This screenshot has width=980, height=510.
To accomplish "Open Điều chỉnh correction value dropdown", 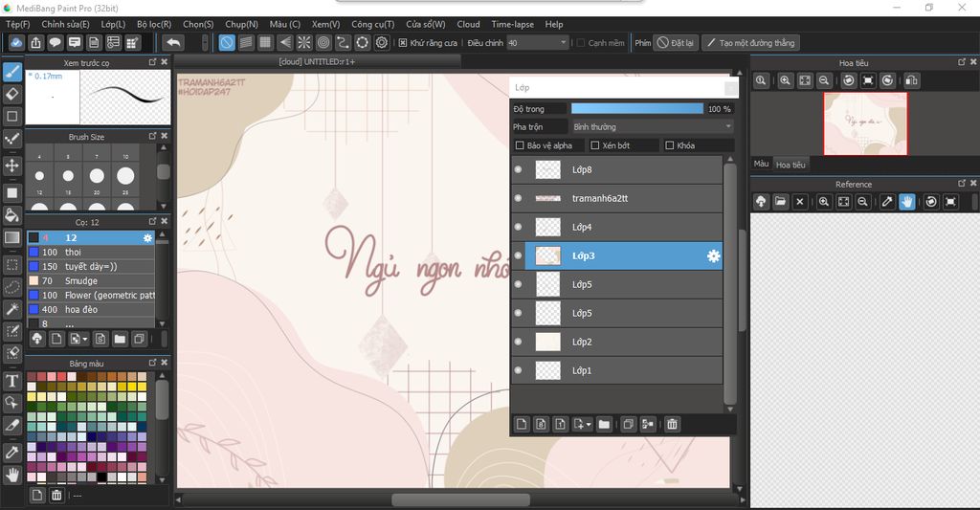I will (x=537, y=42).
